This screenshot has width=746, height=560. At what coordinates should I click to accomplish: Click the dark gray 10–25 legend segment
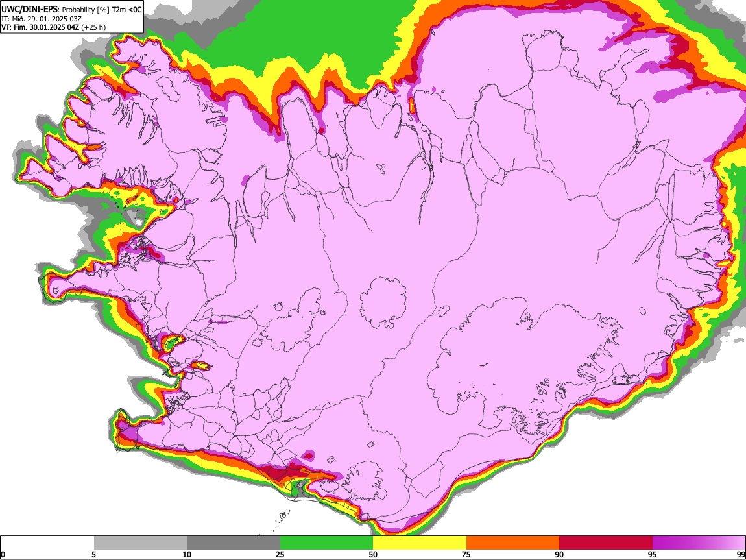tap(234, 543)
